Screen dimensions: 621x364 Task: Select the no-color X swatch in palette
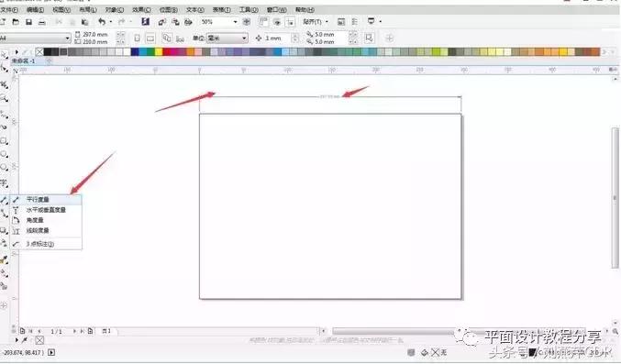click(x=39, y=51)
